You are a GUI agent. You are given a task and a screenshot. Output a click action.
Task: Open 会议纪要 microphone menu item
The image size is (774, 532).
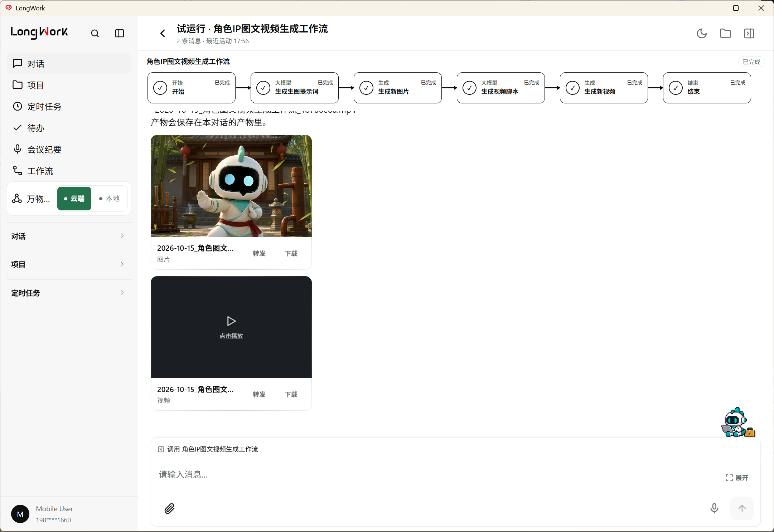click(x=69, y=150)
